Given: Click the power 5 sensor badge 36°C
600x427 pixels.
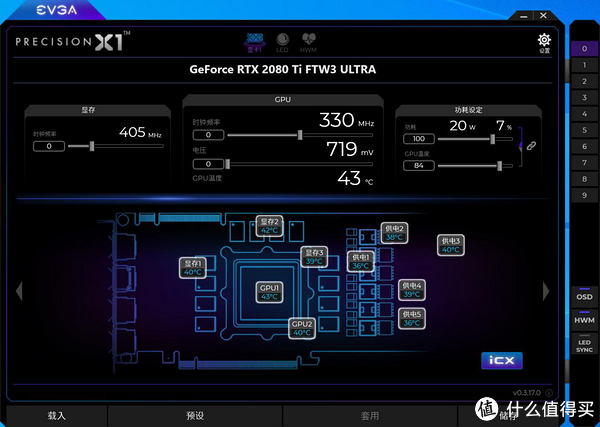Looking at the screenshot, I should click(x=412, y=319).
